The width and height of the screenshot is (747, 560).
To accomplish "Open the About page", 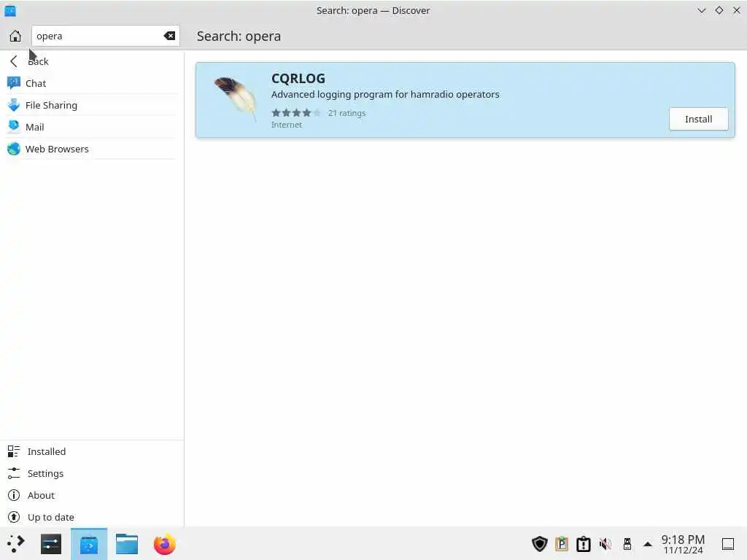I will 92,495.
